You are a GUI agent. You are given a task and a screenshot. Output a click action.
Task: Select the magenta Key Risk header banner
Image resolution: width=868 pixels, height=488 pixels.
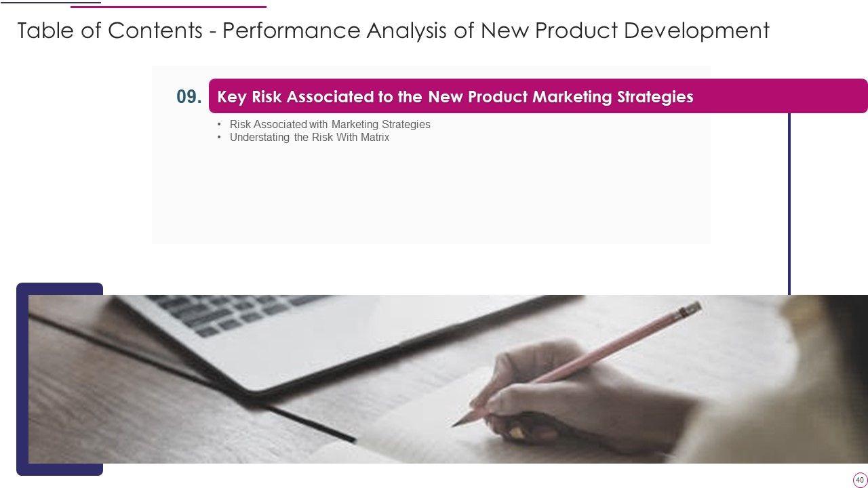click(538, 96)
